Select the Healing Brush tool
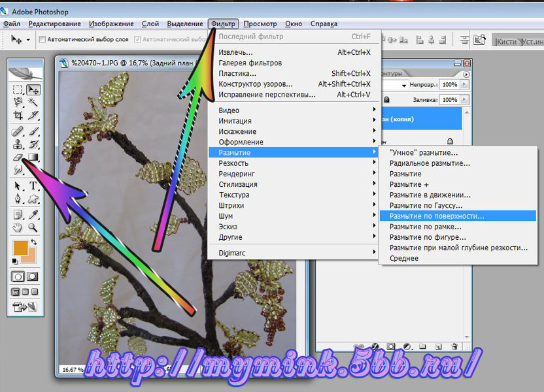 [18, 132]
